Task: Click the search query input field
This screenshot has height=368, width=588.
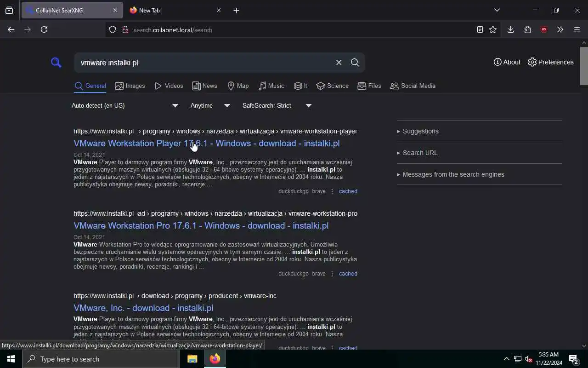Action: pyautogui.click(x=204, y=63)
